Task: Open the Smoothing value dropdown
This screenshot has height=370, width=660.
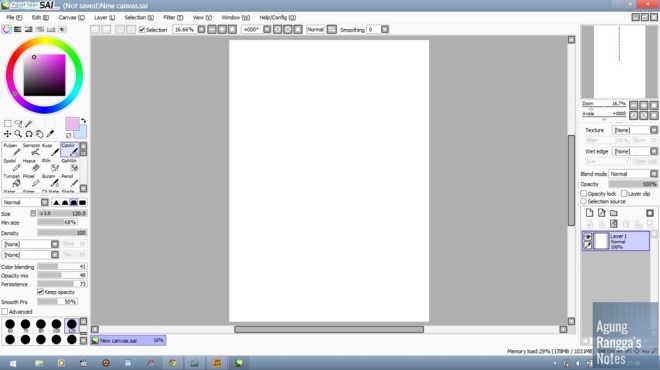Action: (385, 29)
